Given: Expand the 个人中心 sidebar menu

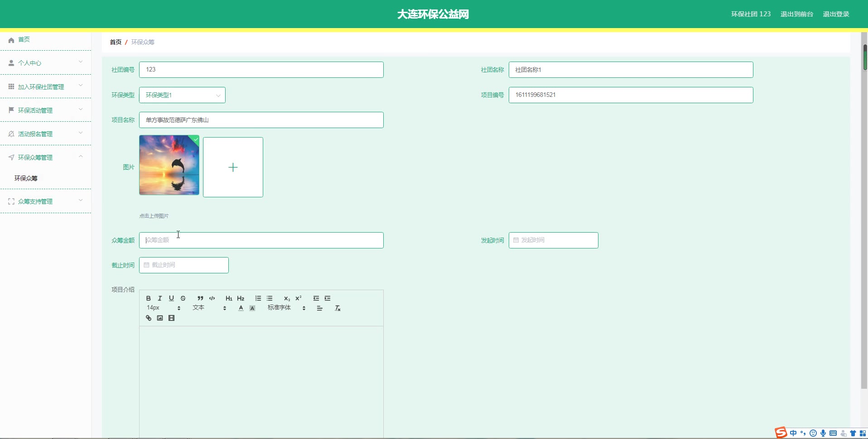Looking at the screenshot, I should pyautogui.click(x=45, y=63).
